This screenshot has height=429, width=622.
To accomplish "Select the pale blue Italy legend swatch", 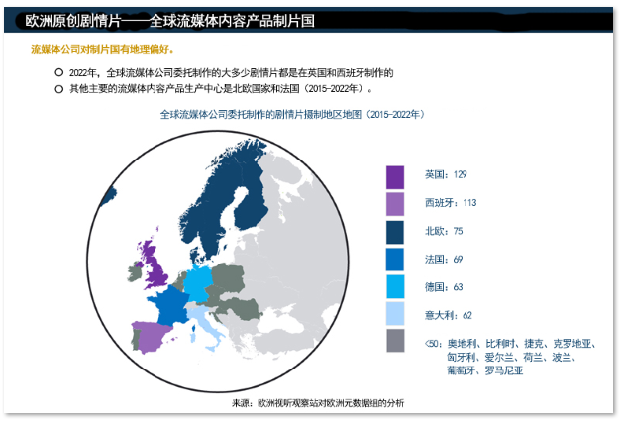I will [x=396, y=315].
